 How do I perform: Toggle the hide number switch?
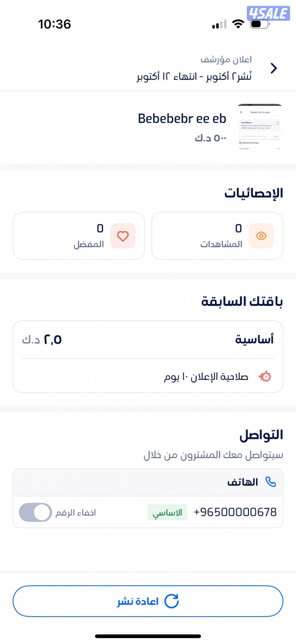point(35,512)
